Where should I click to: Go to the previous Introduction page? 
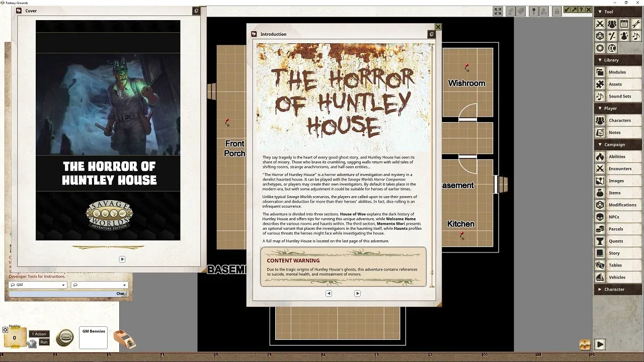(x=329, y=293)
